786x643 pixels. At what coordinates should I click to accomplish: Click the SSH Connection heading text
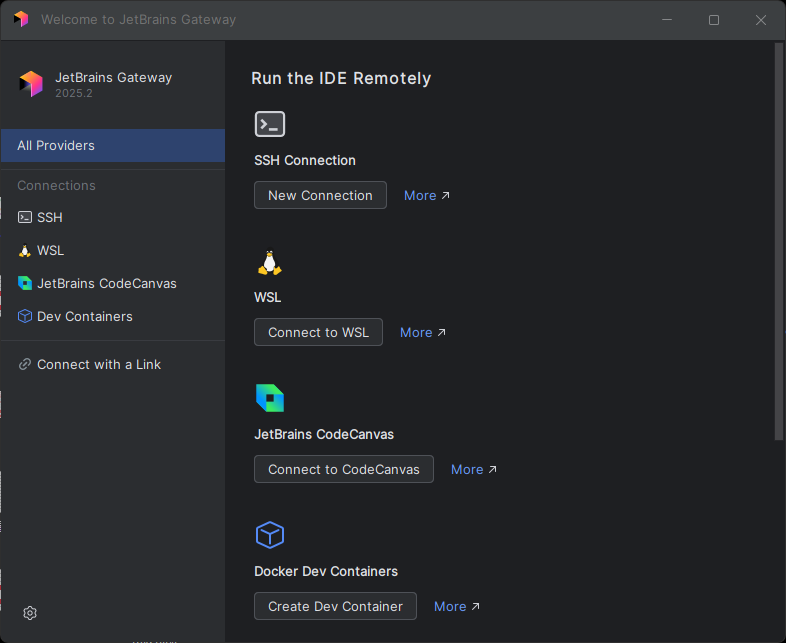pos(305,160)
